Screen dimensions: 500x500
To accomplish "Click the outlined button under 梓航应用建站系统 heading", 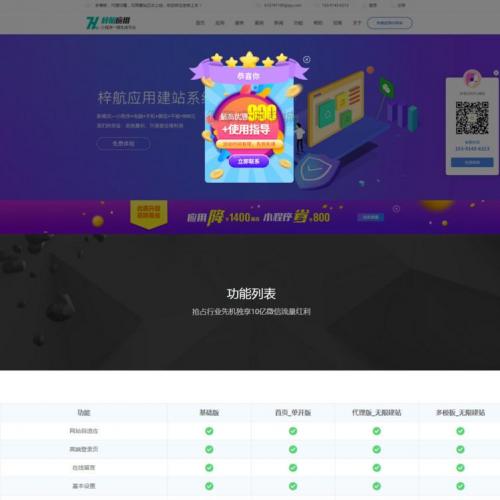I will [123, 144].
